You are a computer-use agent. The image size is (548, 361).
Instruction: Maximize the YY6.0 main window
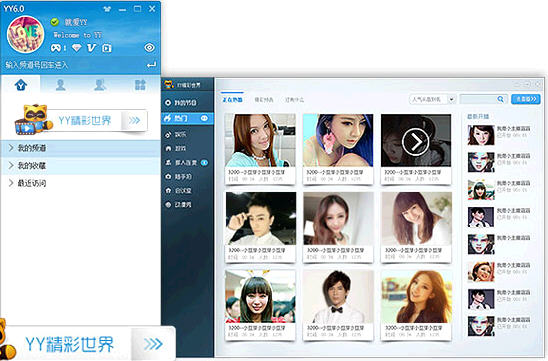coord(137,9)
